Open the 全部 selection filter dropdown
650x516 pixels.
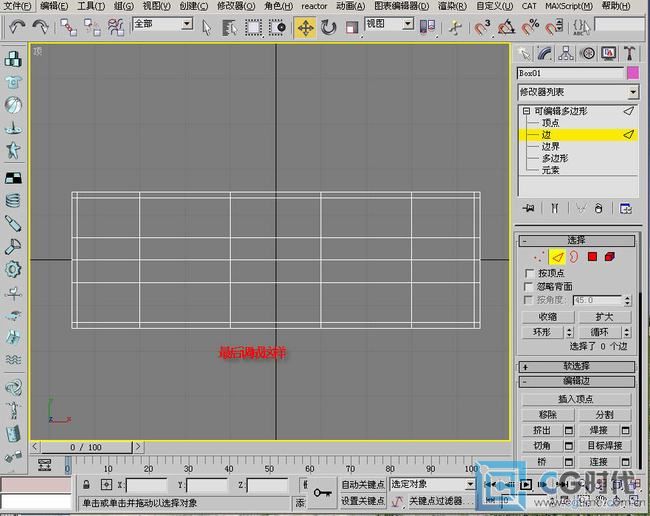(x=187, y=24)
